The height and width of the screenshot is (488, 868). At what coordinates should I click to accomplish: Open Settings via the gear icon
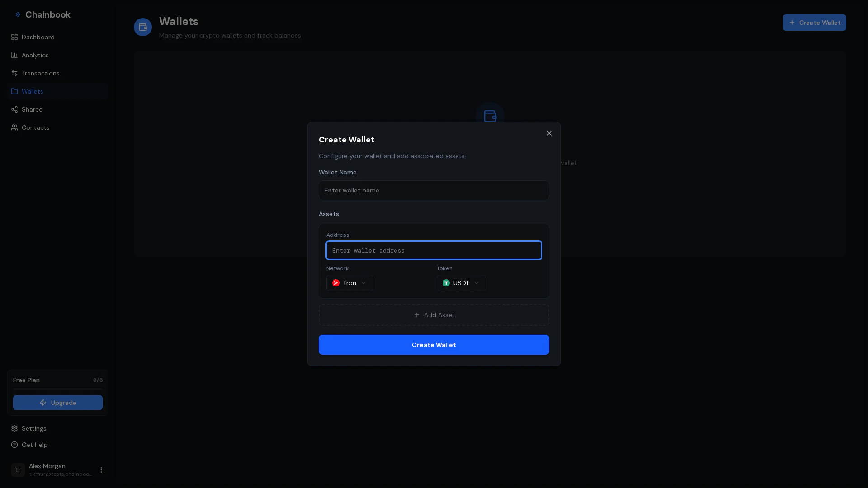[14, 428]
